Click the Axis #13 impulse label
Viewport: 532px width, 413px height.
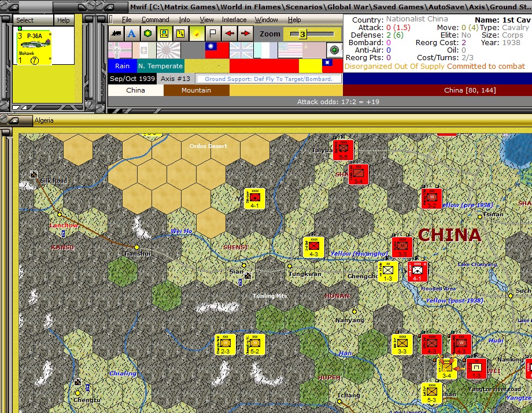coord(175,79)
